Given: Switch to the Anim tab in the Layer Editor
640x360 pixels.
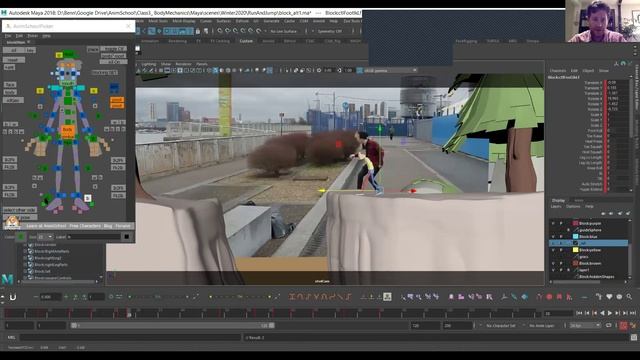Looking at the screenshot, I should [578, 200].
